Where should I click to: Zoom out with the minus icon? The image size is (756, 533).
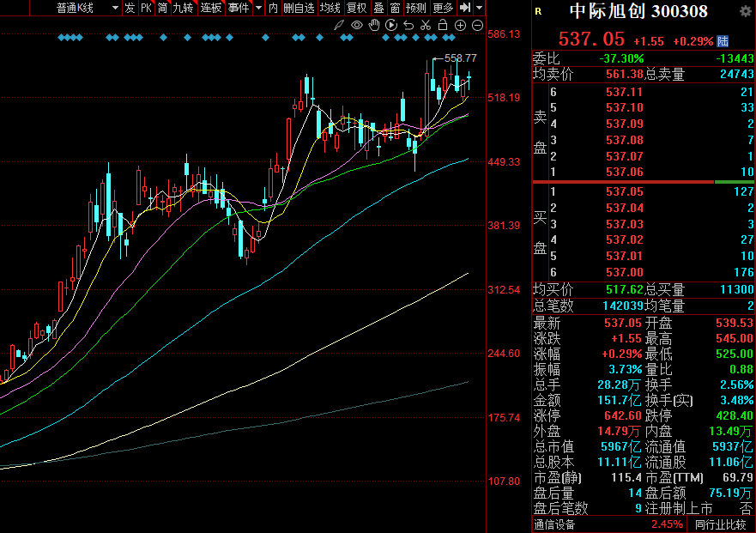point(477,25)
